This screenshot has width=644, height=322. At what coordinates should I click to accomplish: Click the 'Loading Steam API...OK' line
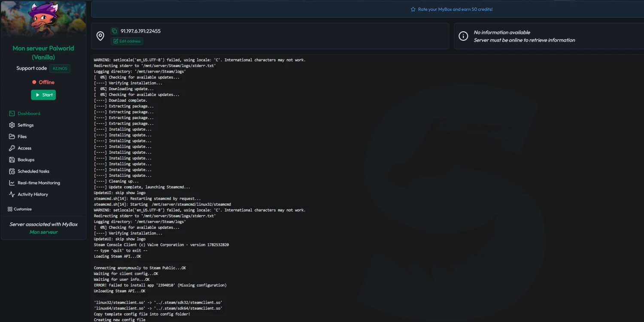tap(118, 256)
